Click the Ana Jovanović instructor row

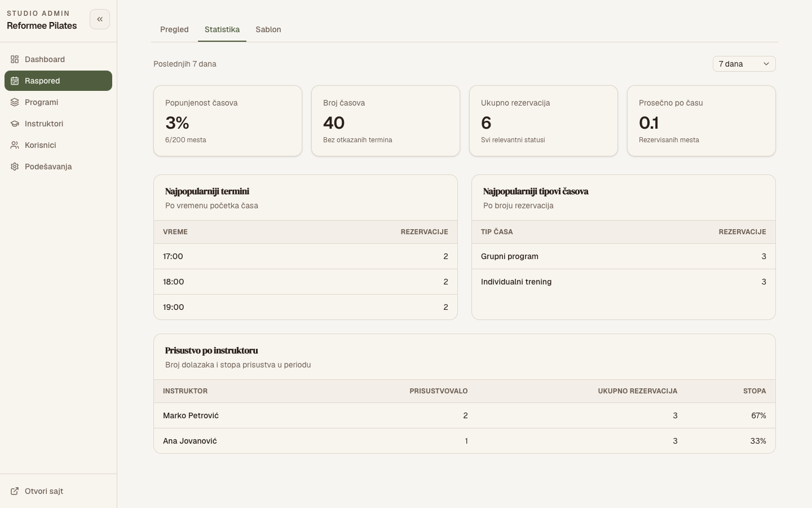pos(465,441)
